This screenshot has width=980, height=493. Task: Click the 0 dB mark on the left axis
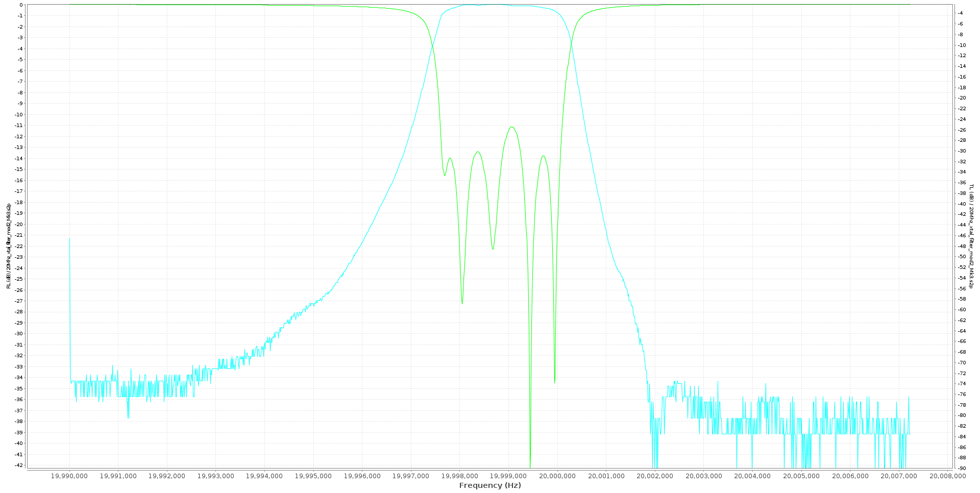20,5
